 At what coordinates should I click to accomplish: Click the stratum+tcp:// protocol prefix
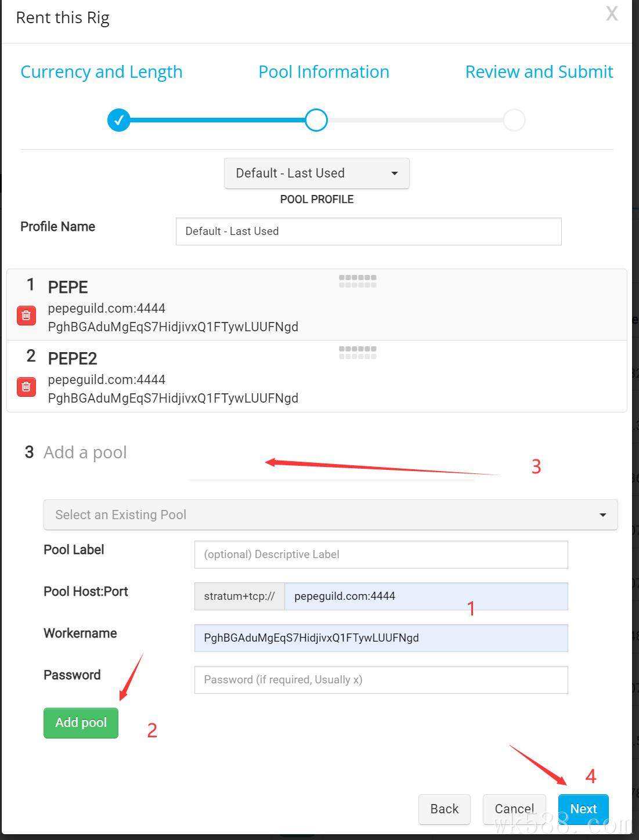(240, 596)
